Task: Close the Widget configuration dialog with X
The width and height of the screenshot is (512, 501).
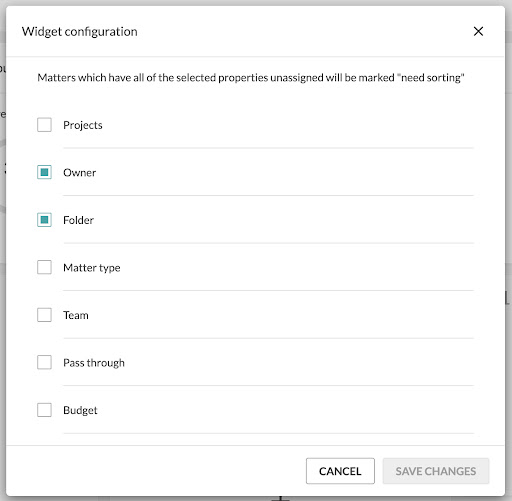Action: 478,31
